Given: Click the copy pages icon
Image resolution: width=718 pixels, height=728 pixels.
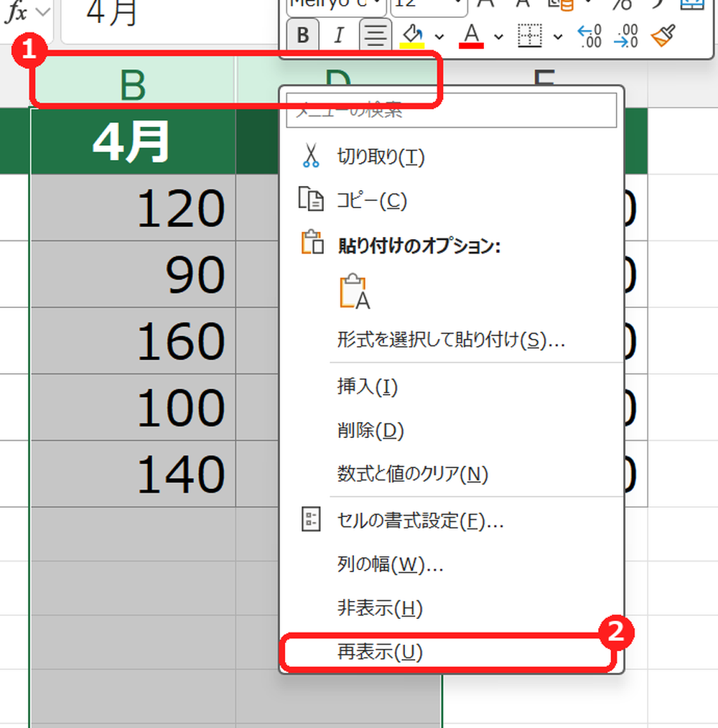Looking at the screenshot, I should (311, 199).
